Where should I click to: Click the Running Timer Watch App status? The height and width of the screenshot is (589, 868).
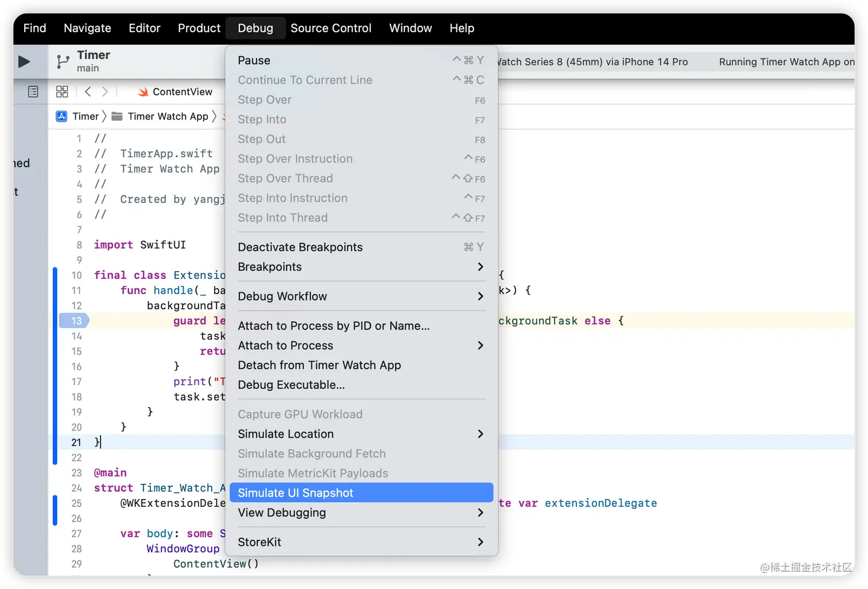(786, 62)
